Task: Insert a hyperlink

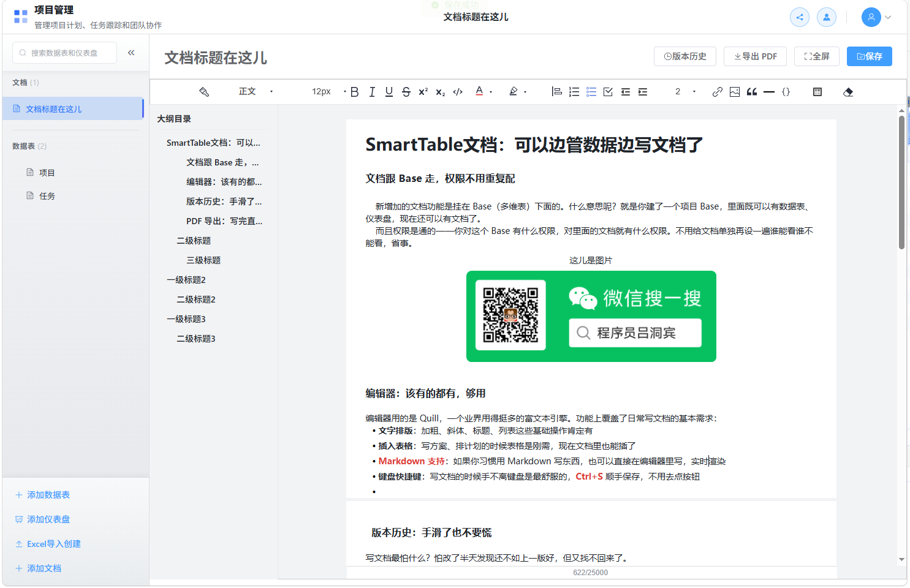Action: coord(718,92)
